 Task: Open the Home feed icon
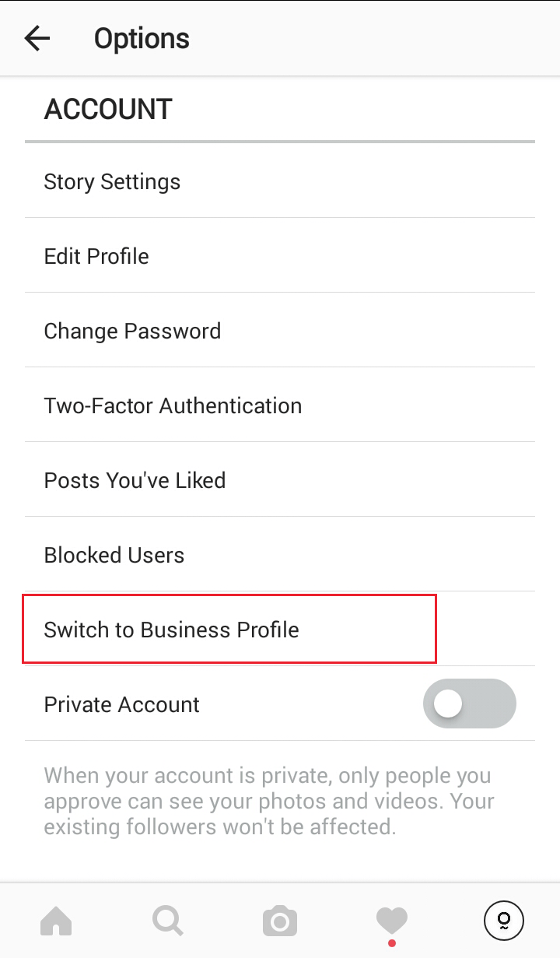(x=56, y=921)
